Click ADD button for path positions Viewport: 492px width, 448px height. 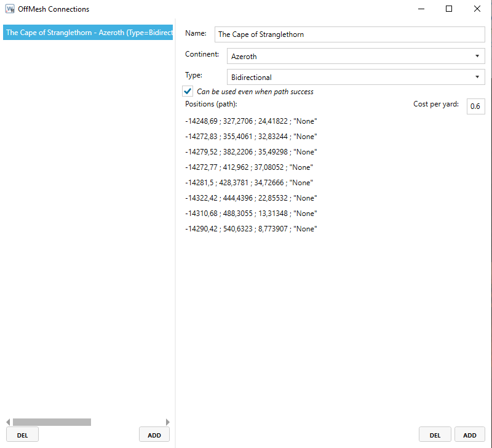[x=470, y=435]
